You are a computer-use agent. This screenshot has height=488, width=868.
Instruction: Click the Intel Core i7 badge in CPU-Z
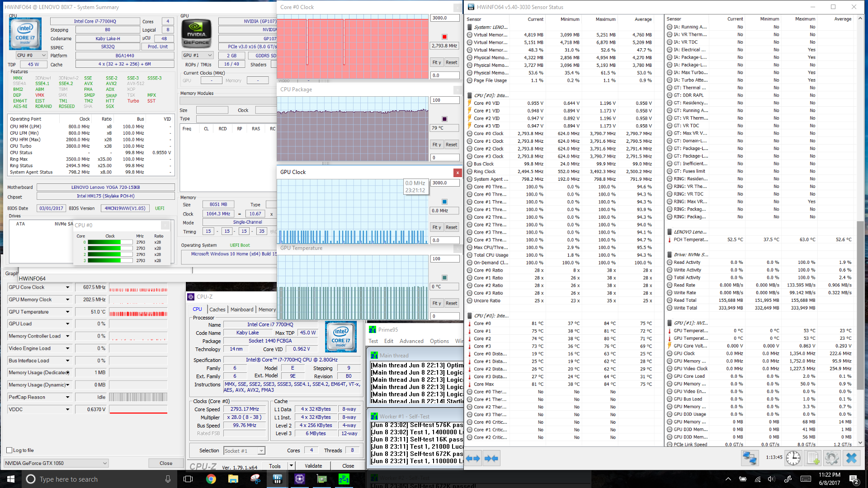coord(341,337)
